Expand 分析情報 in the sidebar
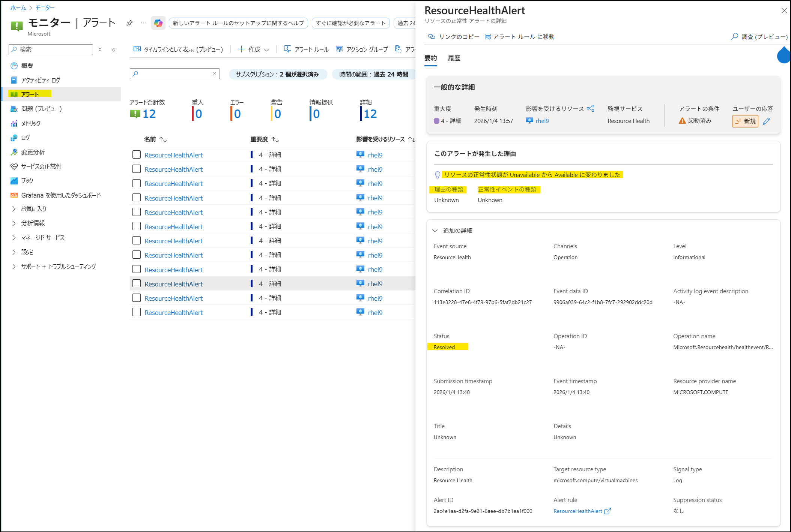The image size is (791, 532). point(14,223)
